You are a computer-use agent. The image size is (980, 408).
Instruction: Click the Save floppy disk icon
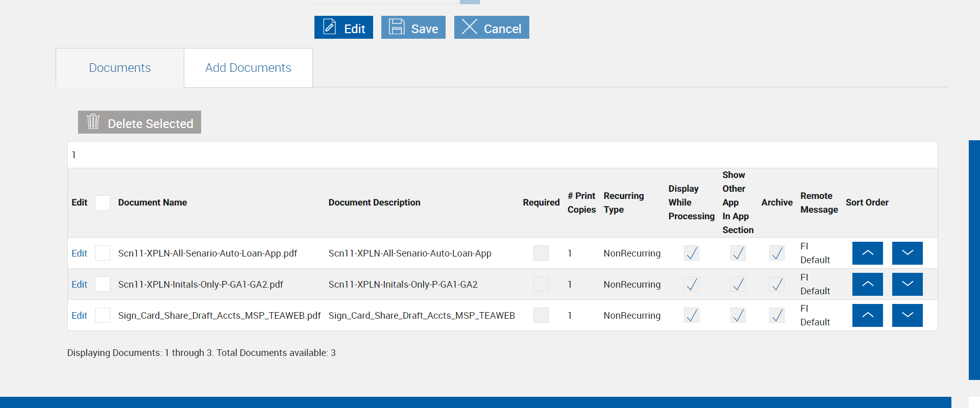397,27
